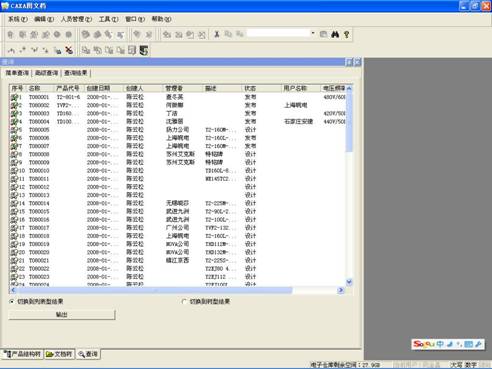Click the row icon beside T080001
Image resolution: width=492 pixels, height=369 pixels.
[x=14, y=97]
